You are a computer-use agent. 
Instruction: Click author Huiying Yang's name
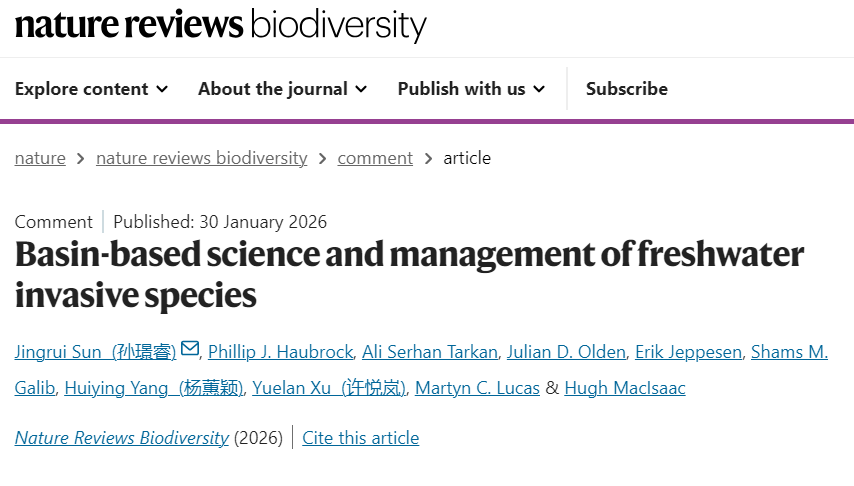pyautogui.click(x=153, y=388)
